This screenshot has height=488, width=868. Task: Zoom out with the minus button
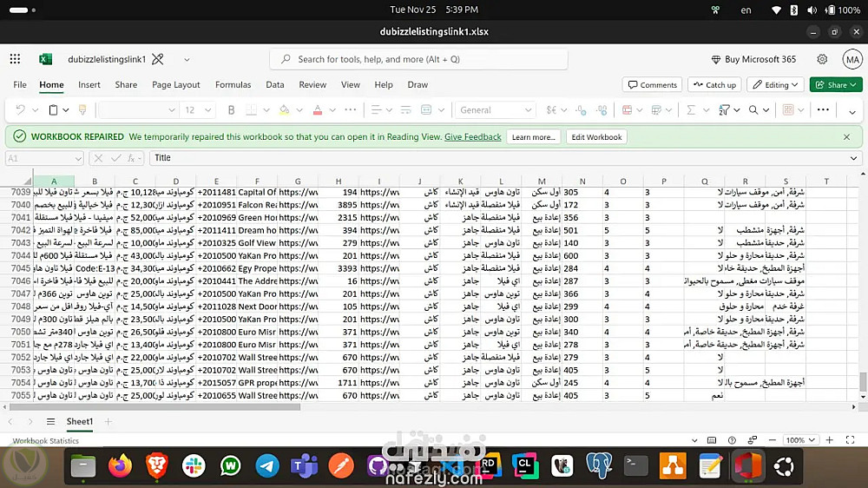point(773,440)
